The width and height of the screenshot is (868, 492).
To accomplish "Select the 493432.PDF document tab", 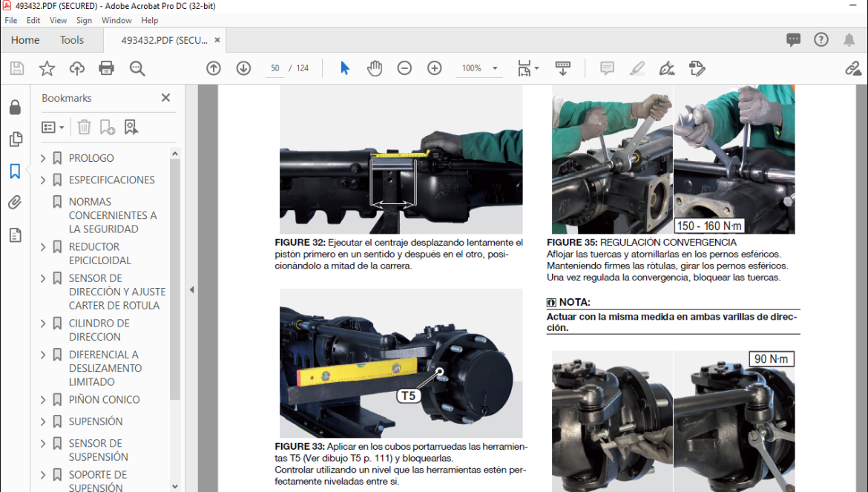I will [x=164, y=40].
